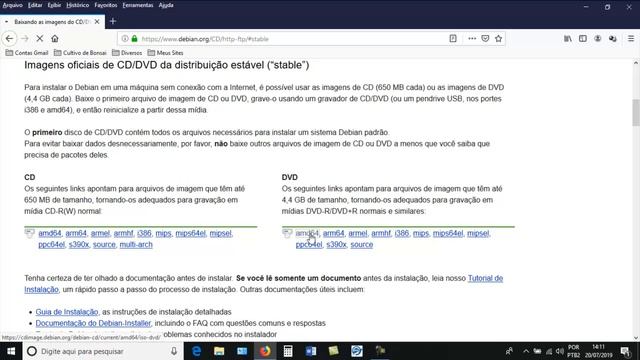
Task: Go back to previous page
Action: [9, 39]
